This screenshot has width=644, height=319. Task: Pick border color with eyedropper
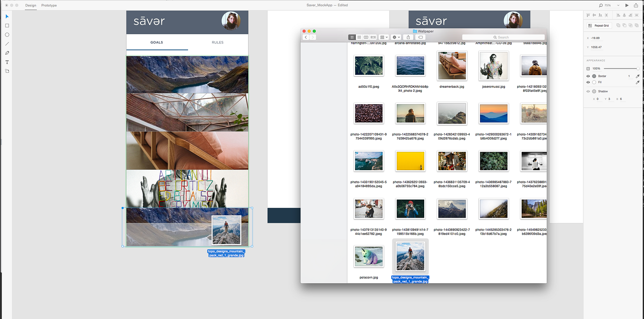click(x=638, y=76)
